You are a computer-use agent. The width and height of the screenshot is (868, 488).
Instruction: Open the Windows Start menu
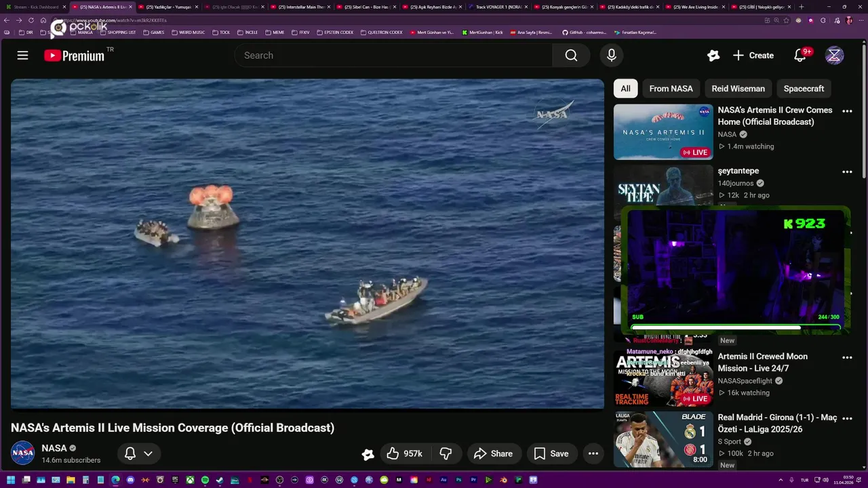pos(11,480)
